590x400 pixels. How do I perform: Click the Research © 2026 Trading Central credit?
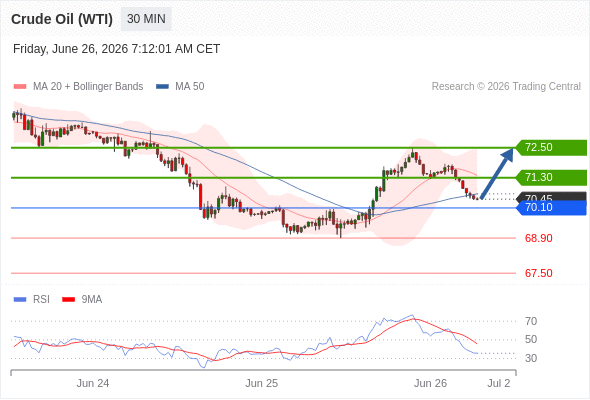[506, 87]
